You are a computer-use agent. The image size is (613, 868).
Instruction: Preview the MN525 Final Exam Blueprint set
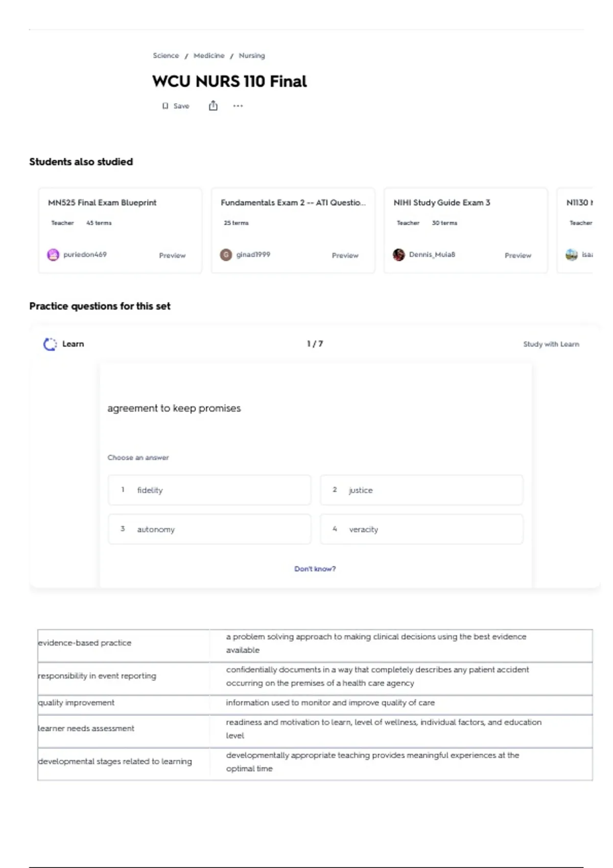pyautogui.click(x=172, y=255)
